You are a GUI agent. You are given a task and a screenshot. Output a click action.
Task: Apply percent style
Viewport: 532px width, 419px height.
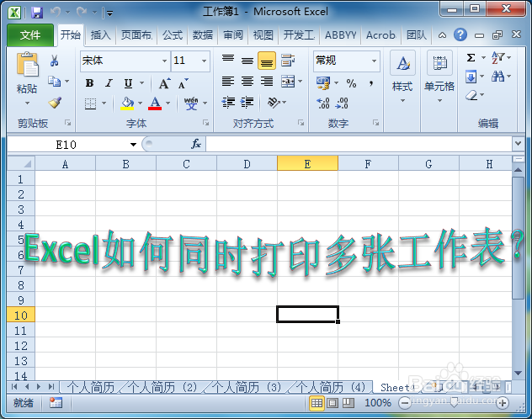pos(351,83)
